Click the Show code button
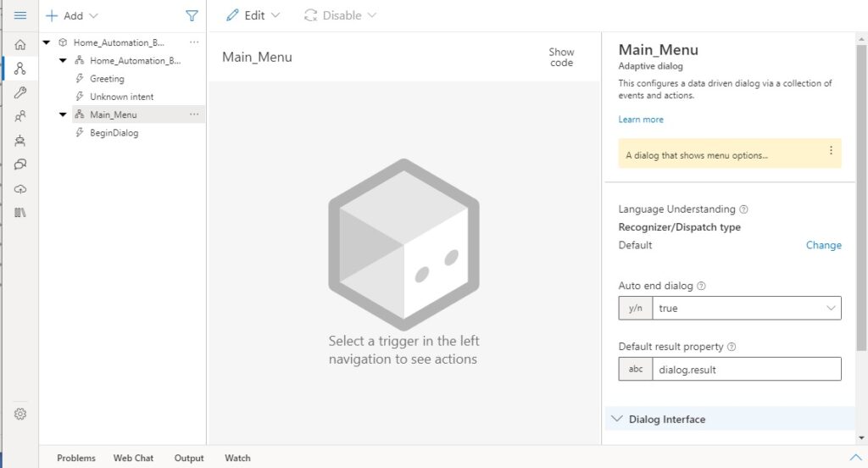868x468 pixels. (561, 58)
